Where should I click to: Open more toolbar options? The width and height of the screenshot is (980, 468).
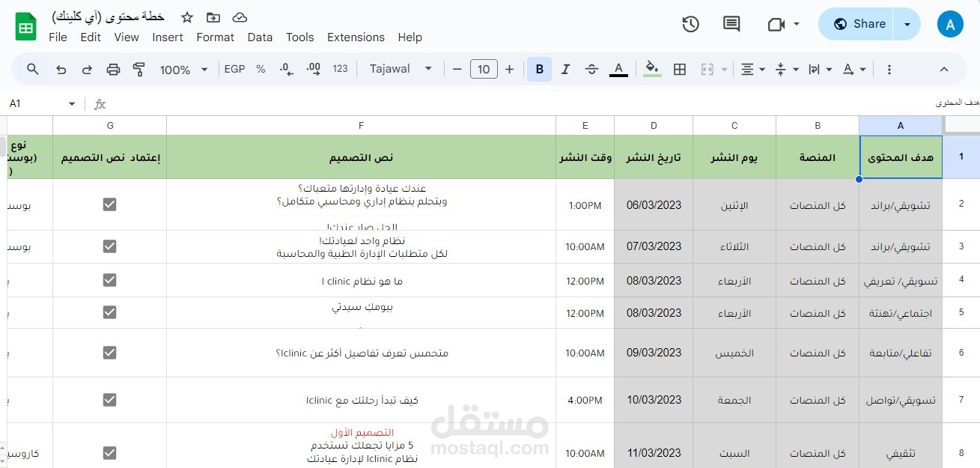tap(889, 70)
